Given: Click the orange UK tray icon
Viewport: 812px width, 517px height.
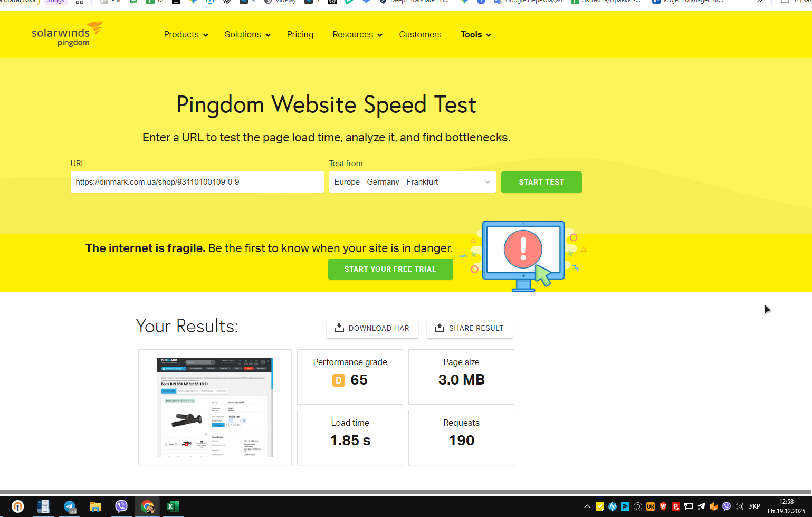Looking at the screenshot, I should [x=651, y=506].
